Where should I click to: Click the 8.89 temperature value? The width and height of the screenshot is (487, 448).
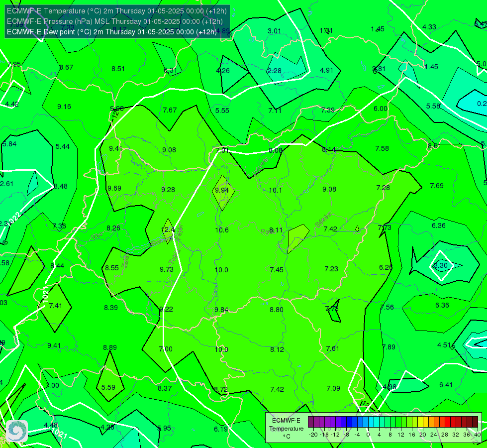(x=110, y=347)
